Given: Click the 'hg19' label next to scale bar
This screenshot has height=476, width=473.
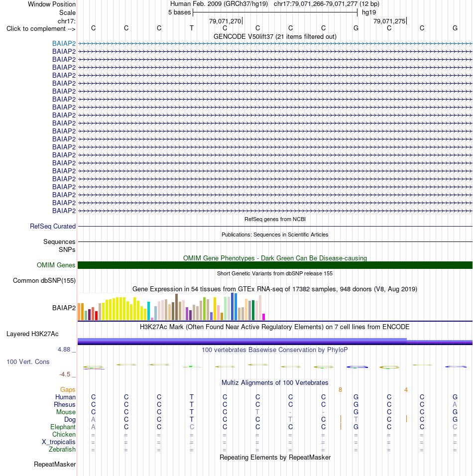Looking at the screenshot, I should [x=369, y=12].
